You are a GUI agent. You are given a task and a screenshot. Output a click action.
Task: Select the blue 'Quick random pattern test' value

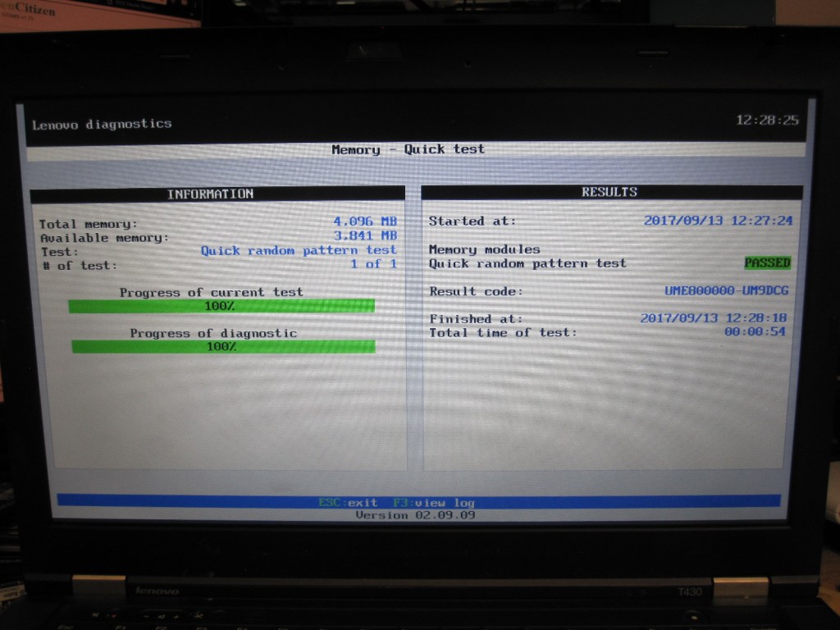click(x=299, y=250)
